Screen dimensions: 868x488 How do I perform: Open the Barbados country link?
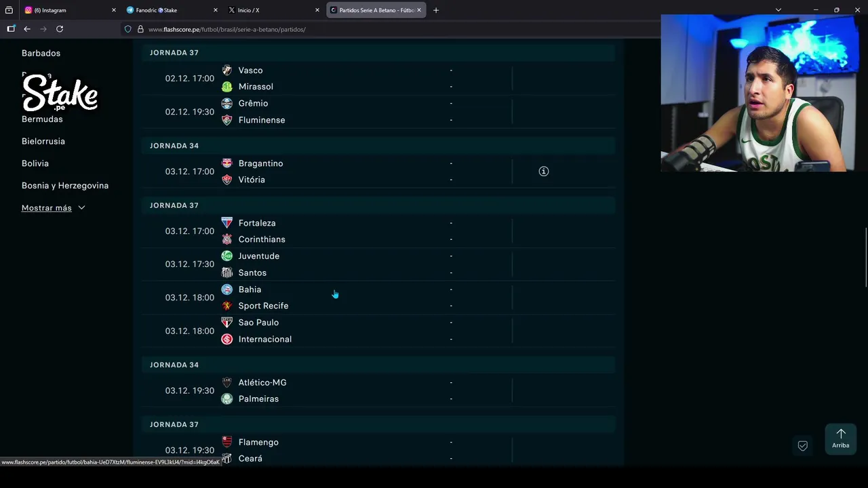(41, 53)
